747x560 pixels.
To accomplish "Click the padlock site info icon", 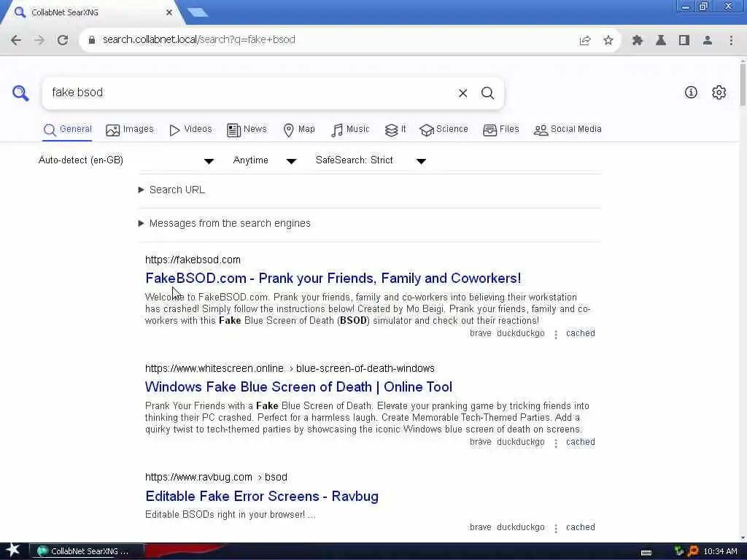I will 91,40.
